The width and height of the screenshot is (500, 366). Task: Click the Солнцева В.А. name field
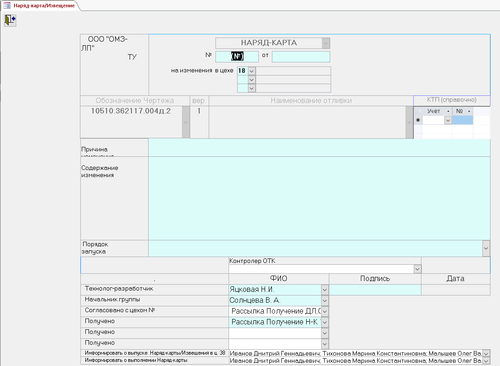point(275,301)
